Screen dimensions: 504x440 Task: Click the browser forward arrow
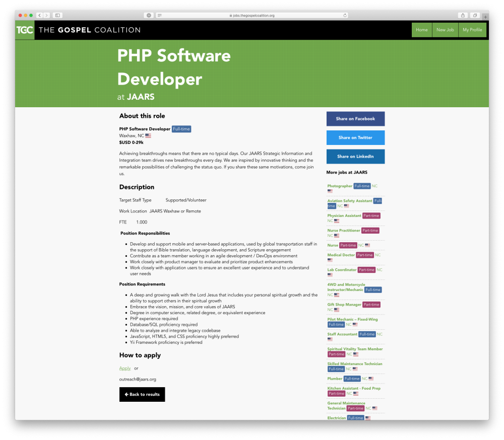click(x=46, y=15)
